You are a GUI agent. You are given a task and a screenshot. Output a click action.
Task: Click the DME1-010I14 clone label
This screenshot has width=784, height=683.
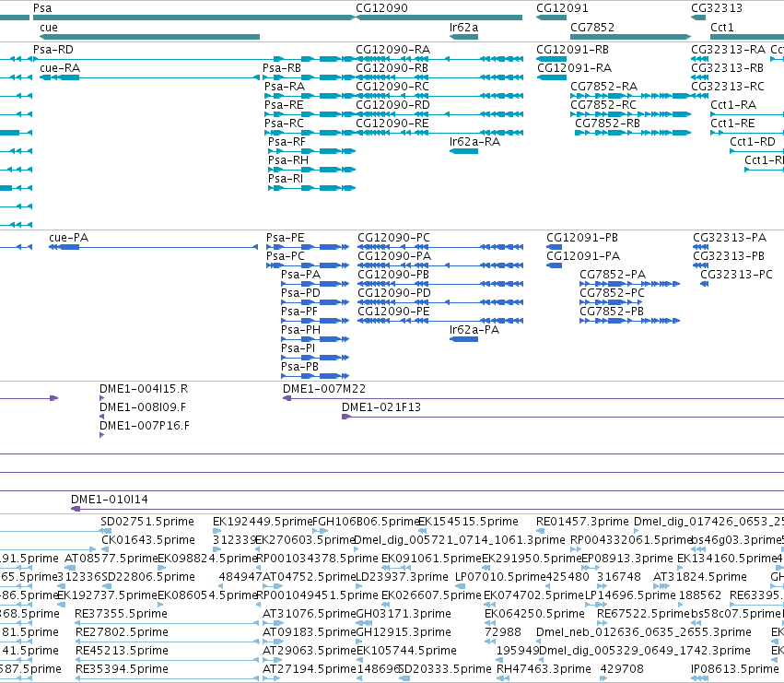click(x=109, y=500)
